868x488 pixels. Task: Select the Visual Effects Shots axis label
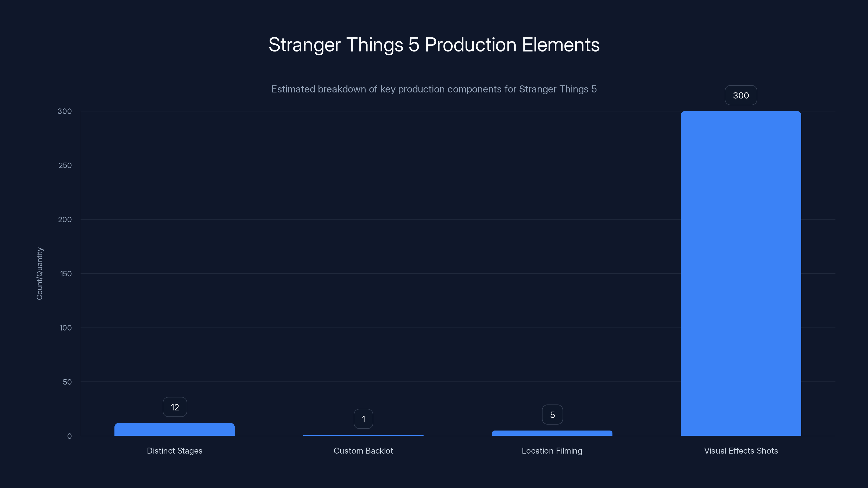[741, 451]
